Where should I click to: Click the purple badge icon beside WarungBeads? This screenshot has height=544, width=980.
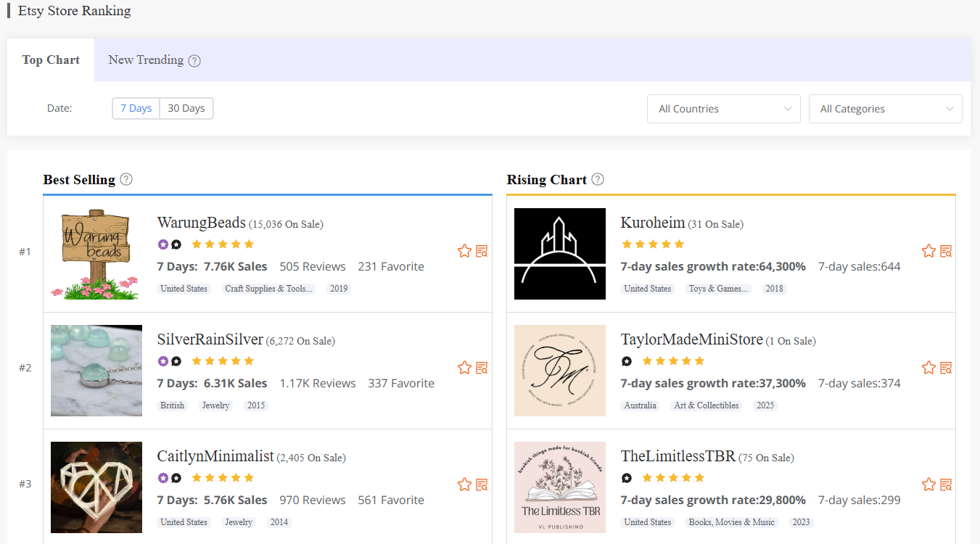point(162,244)
